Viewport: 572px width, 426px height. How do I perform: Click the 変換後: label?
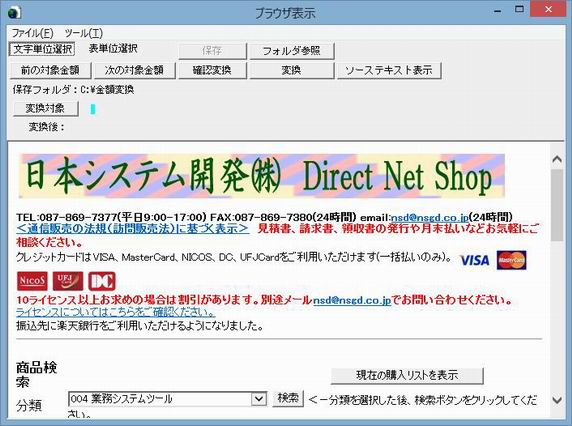click(x=47, y=127)
